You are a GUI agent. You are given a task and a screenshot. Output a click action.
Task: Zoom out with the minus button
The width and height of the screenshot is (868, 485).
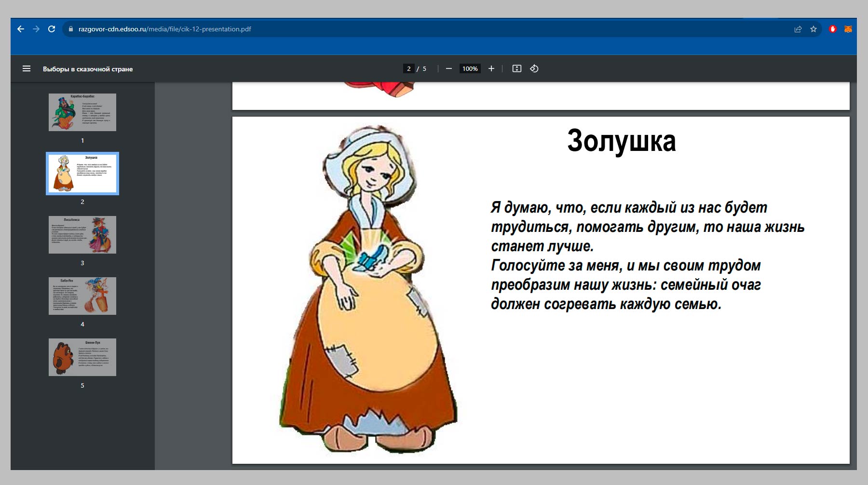pos(449,68)
